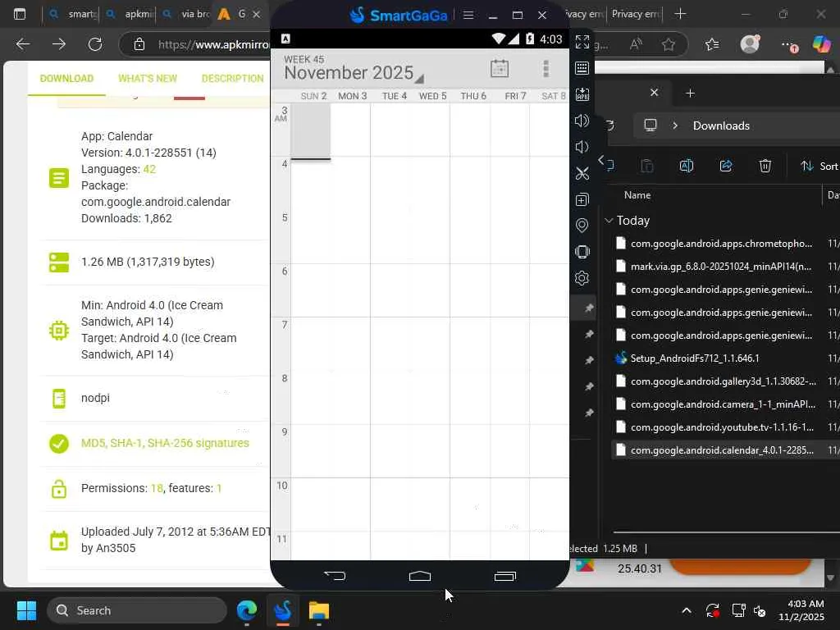Click Windows taskbar Search box
The height and width of the screenshot is (630, 840).
[x=137, y=610]
